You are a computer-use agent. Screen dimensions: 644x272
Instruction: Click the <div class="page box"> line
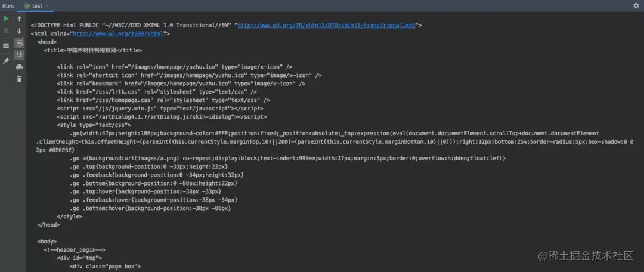pos(105,266)
